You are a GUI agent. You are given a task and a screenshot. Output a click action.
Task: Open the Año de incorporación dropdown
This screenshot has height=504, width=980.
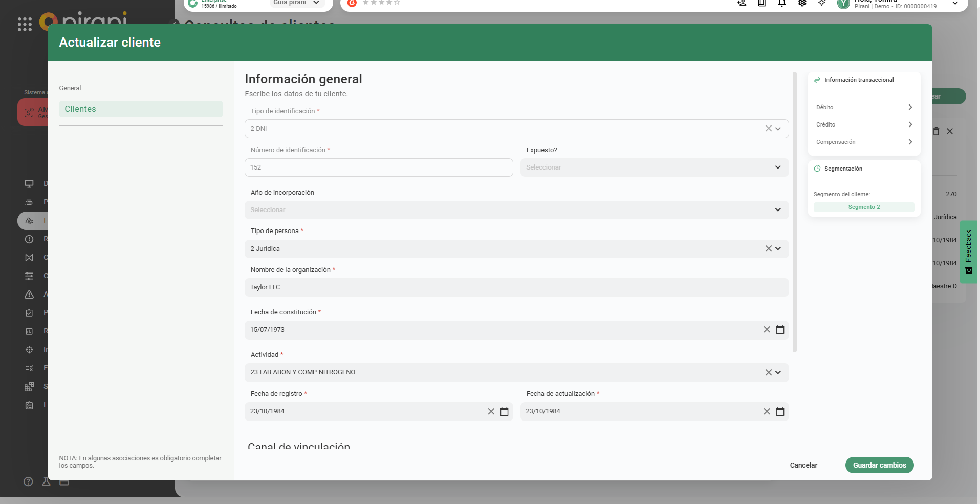point(778,210)
